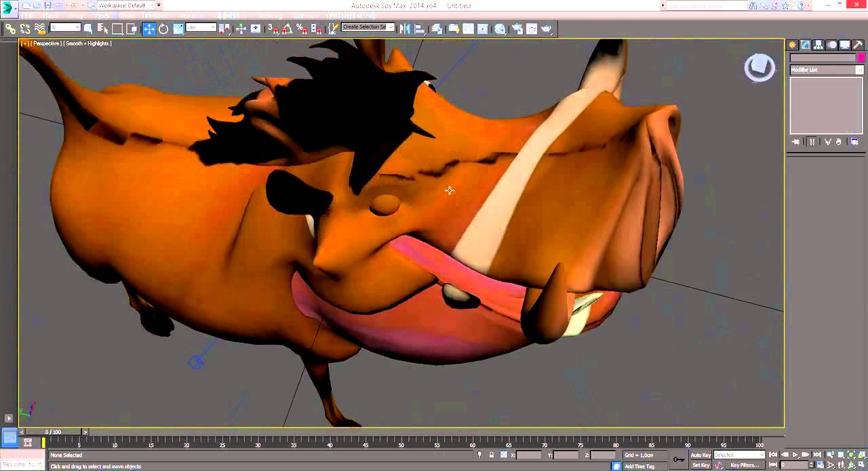
Task: Click the Set Key button
Action: [x=701, y=465]
